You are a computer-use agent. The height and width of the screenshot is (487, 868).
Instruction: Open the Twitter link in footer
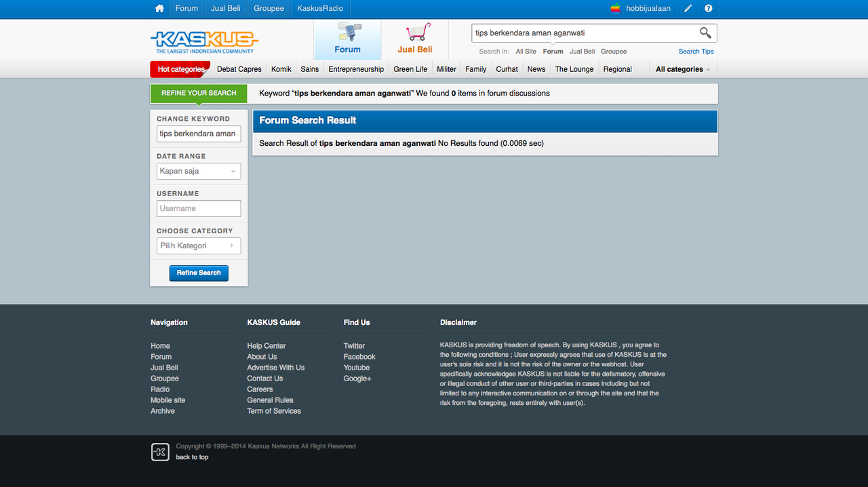[x=354, y=346]
